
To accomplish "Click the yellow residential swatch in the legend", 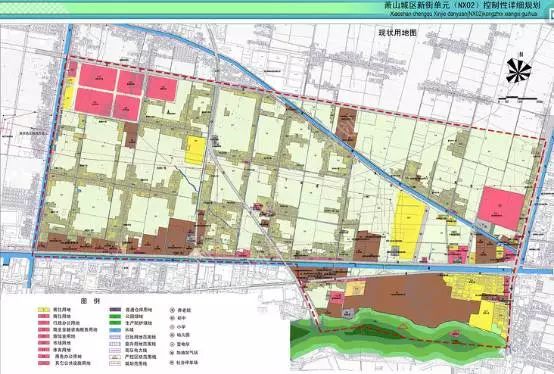I will [x=44, y=310].
